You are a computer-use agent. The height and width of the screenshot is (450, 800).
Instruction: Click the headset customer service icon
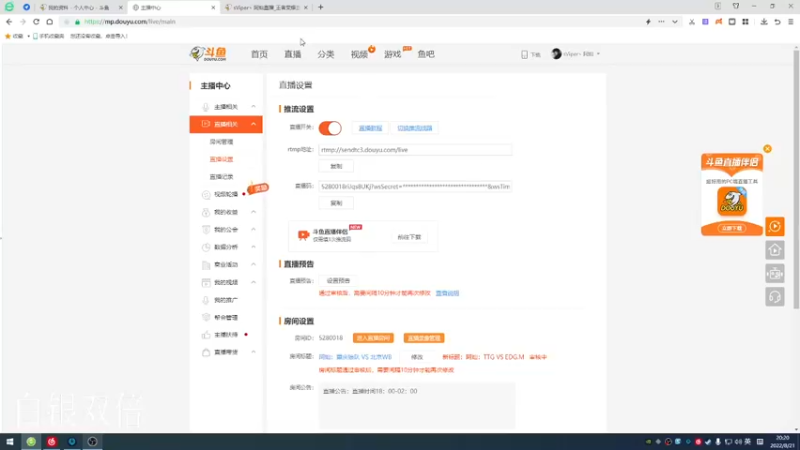tap(775, 297)
